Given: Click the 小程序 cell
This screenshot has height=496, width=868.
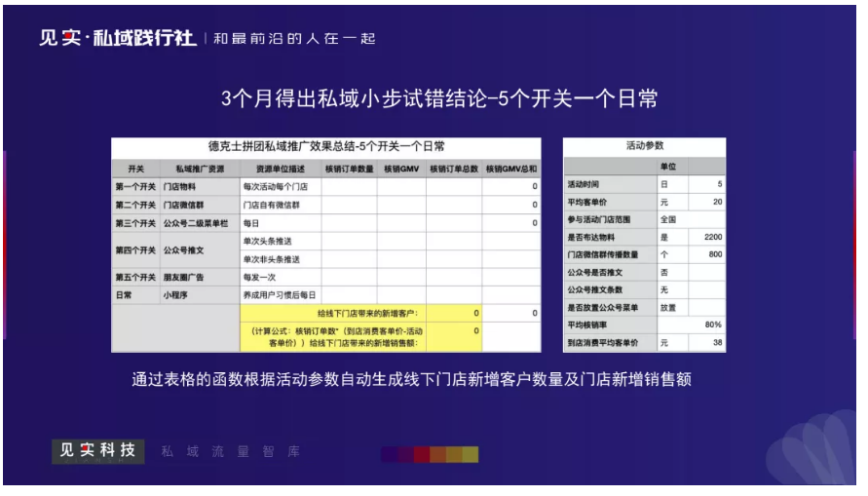Looking at the screenshot, I should click(200, 295).
